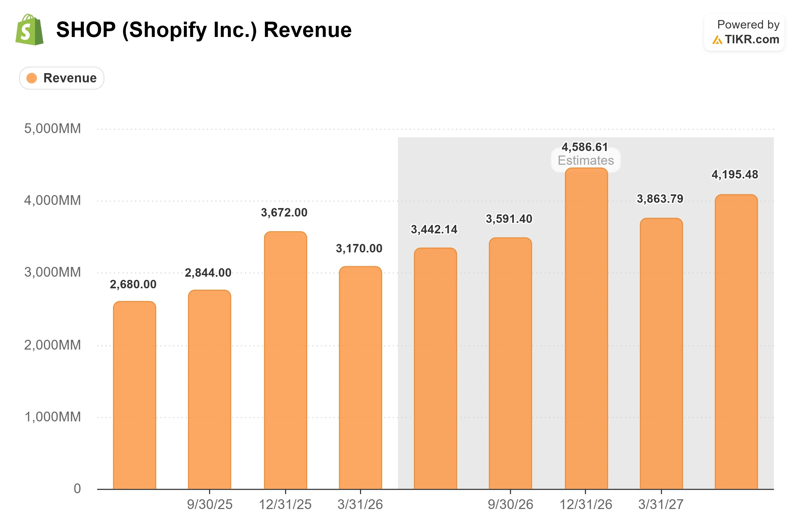Viewport: 798px width, 532px height.
Task: Select the 9/30/25 revenue bar
Action: coord(210,389)
